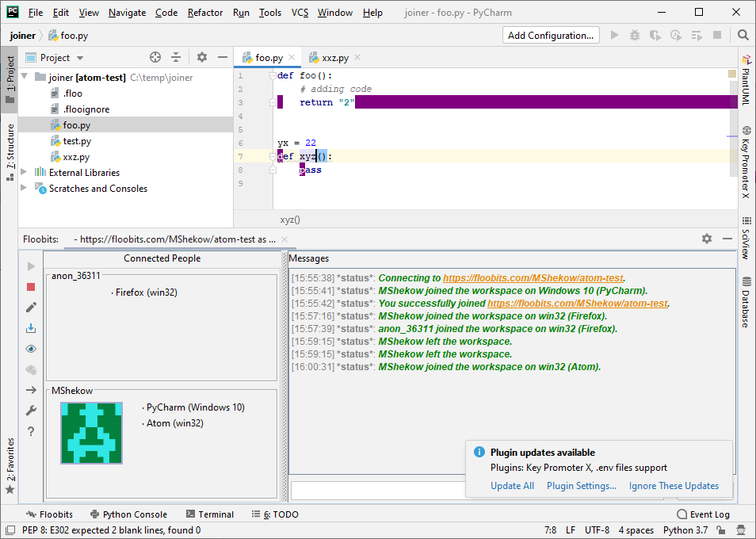The width and height of the screenshot is (756, 539).
Task: Open Floobits panel settings gear
Action: click(707, 239)
